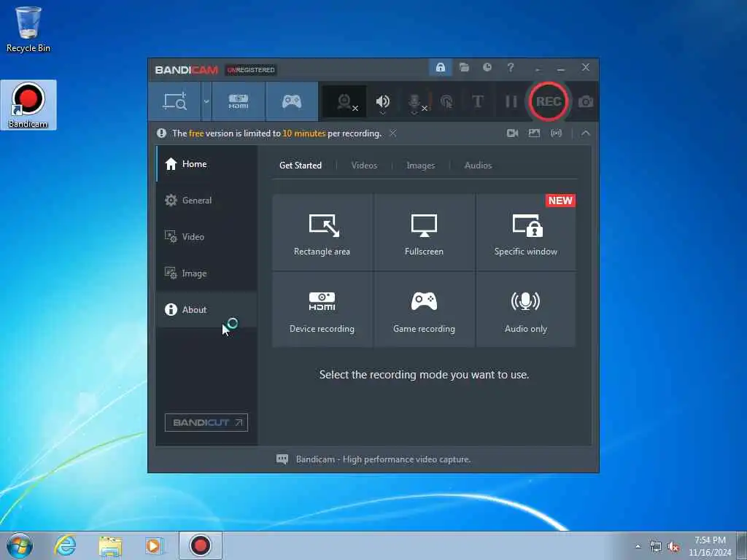Switch to Get Started tab

click(x=301, y=166)
